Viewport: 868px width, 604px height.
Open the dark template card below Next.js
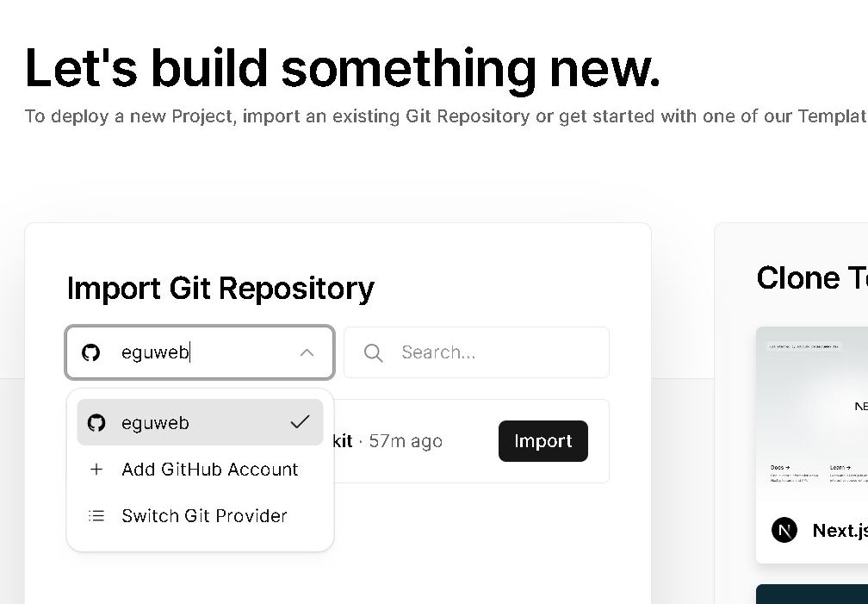[814, 595]
